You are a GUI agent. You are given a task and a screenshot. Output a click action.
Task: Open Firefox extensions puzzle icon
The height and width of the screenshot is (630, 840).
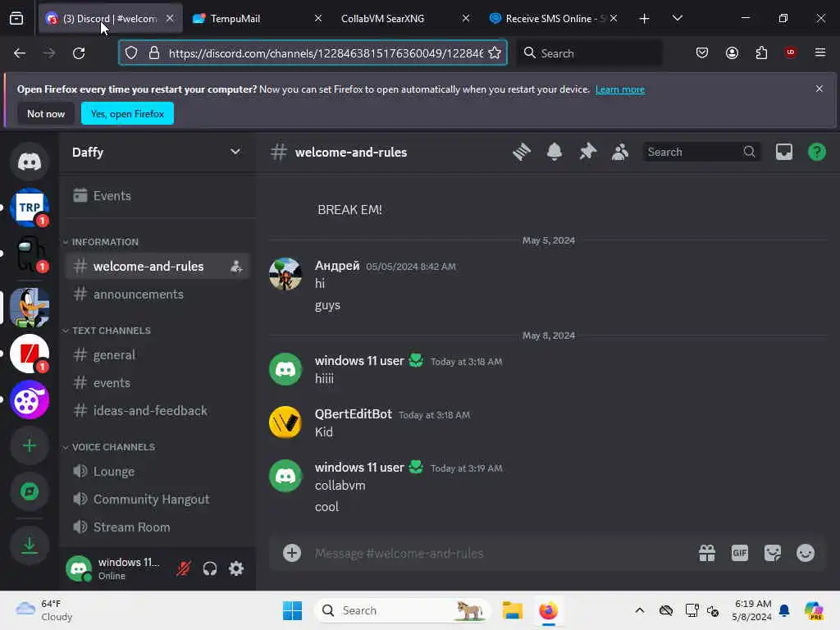pos(761,52)
